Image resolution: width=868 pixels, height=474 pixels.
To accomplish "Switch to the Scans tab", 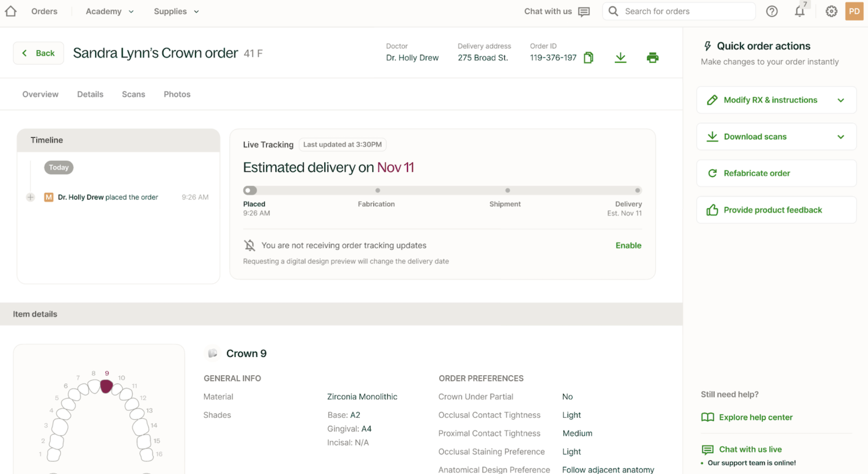I will (133, 94).
